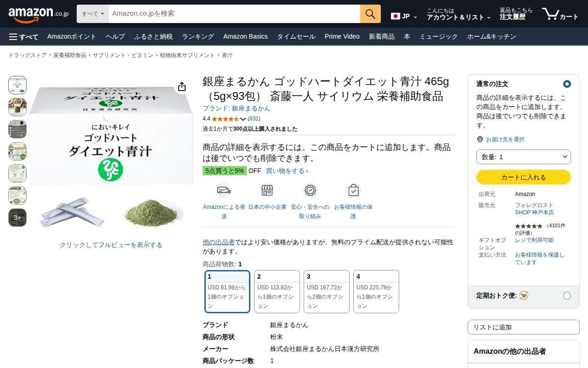588x368 pixels.
Task: Click the 青汁 breadcrumb
Action: pyautogui.click(x=227, y=55)
